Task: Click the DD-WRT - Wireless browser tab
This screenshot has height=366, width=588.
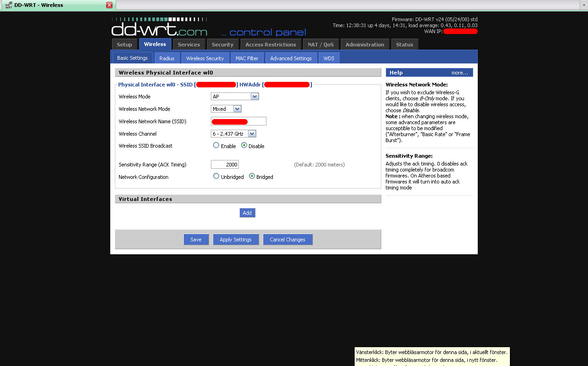Action: (58, 5)
